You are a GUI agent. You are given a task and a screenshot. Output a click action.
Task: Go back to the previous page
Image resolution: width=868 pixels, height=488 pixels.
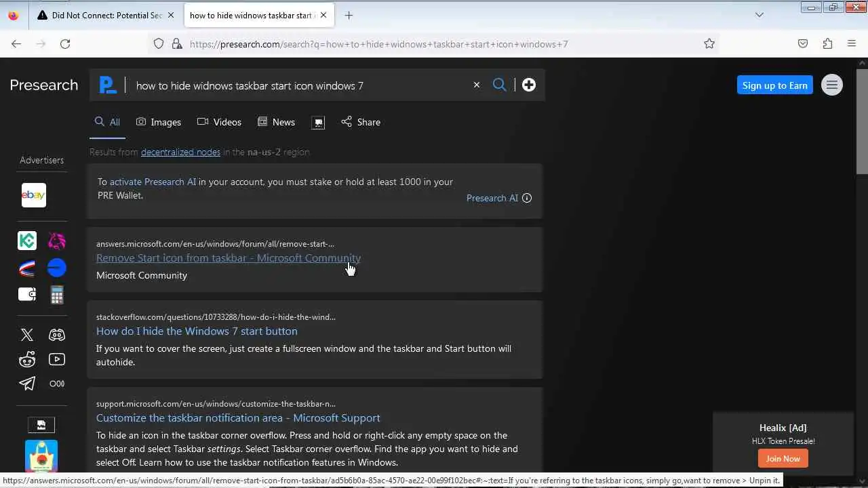coord(16,43)
